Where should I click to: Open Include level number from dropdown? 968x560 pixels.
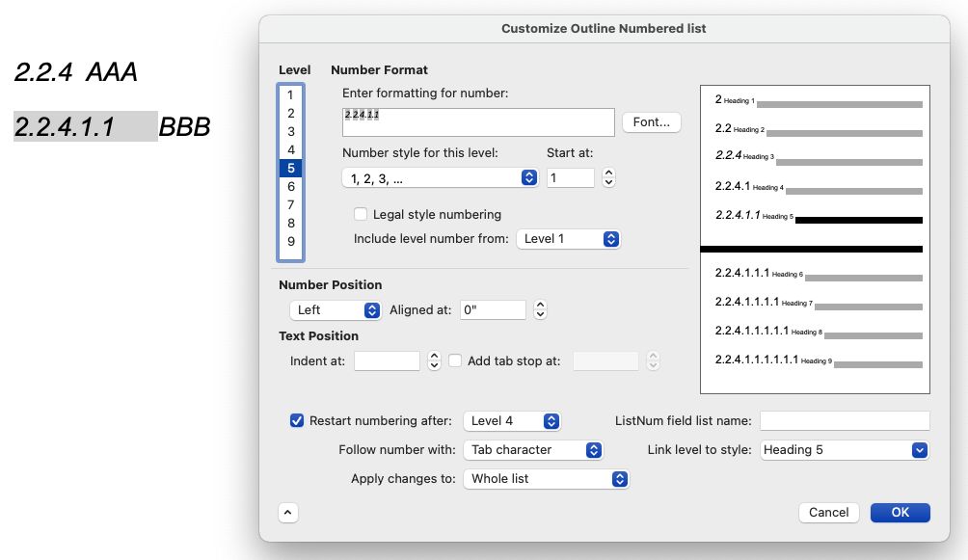pyautogui.click(x=568, y=239)
